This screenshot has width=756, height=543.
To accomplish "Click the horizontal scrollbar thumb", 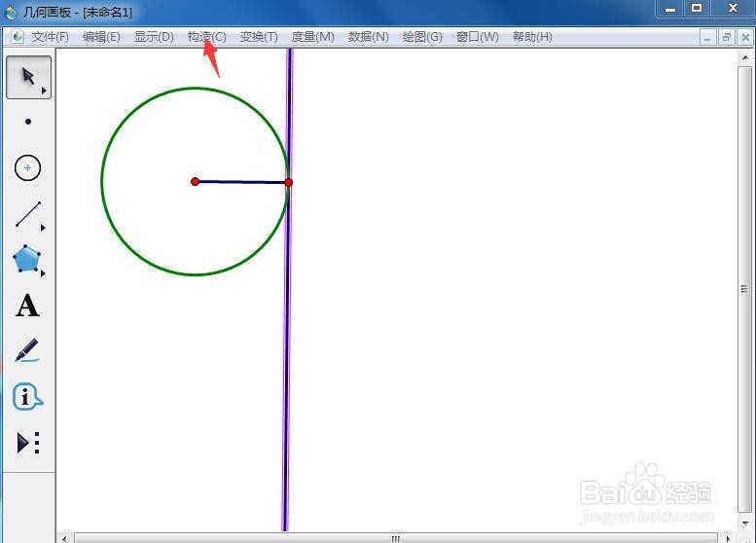I will (x=395, y=539).
